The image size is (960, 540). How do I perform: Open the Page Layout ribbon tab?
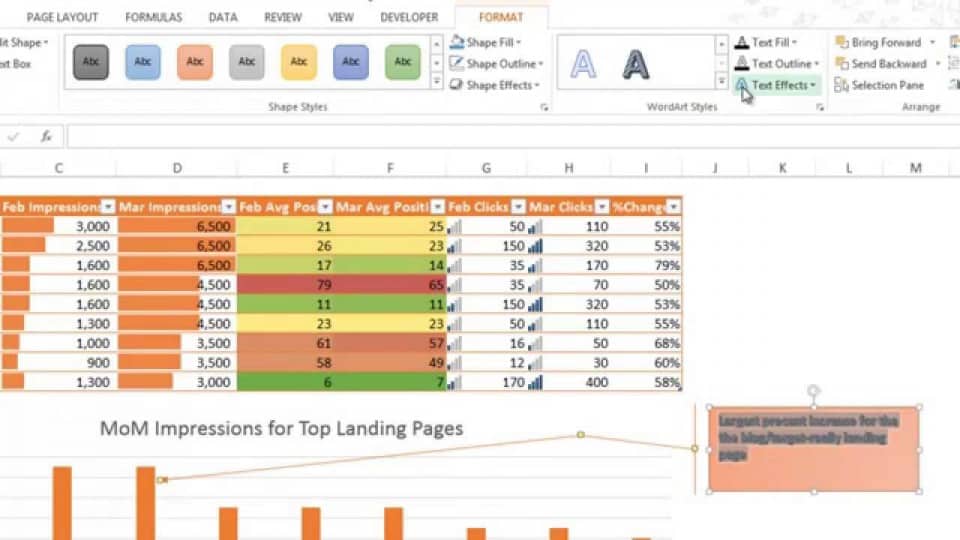[62, 17]
